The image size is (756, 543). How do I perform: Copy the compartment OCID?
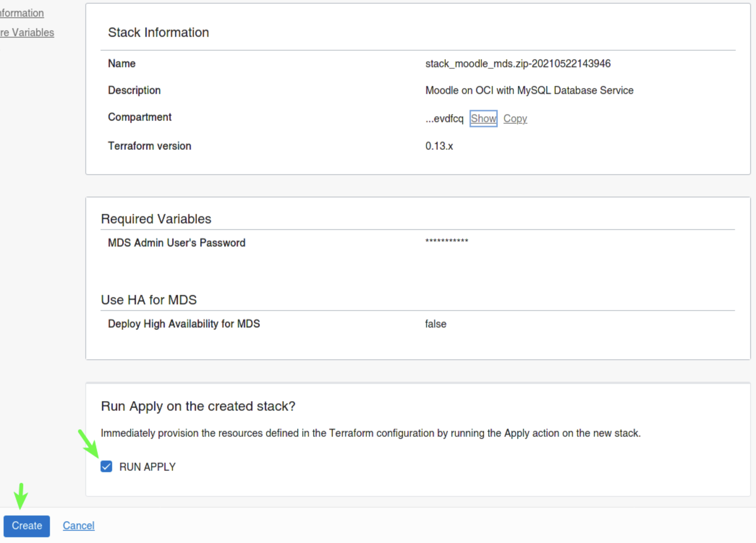(515, 119)
